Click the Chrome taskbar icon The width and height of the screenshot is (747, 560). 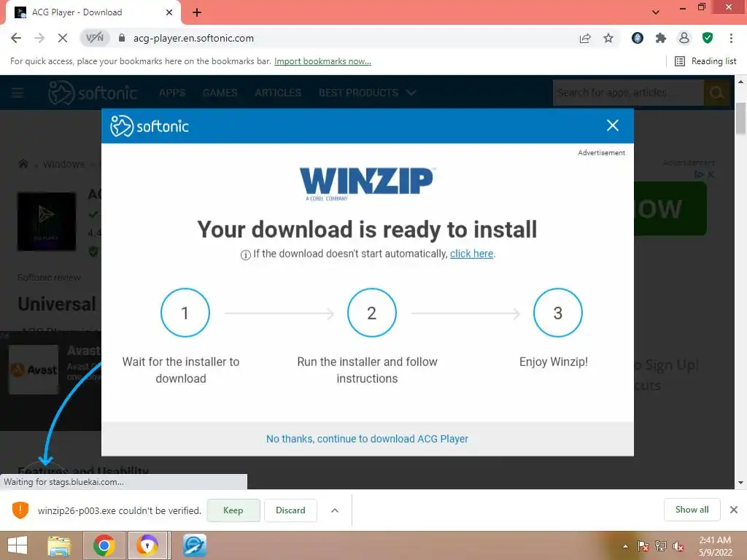click(104, 545)
